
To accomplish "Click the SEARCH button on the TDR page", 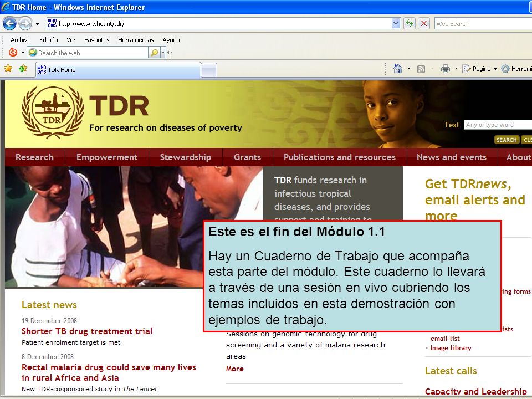I will tap(507, 140).
